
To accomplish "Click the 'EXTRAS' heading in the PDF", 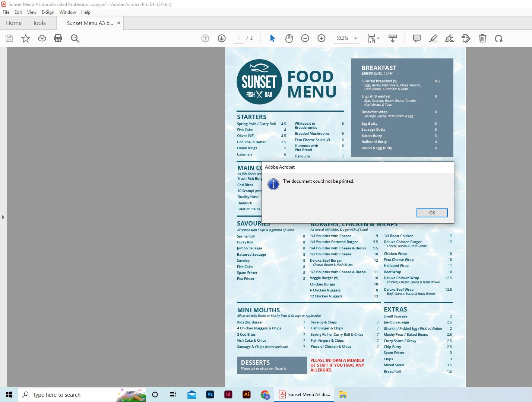I will point(395,309).
